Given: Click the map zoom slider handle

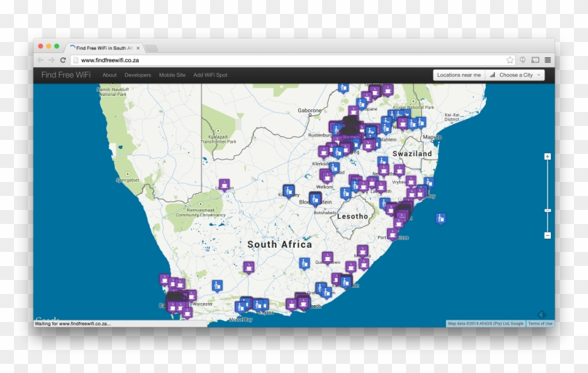Looking at the screenshot, I should 547,211.
